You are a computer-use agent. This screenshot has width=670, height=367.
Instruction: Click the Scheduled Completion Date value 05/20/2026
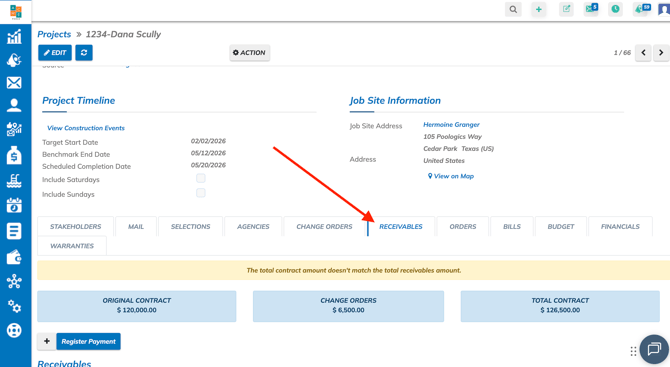(208, 165)
